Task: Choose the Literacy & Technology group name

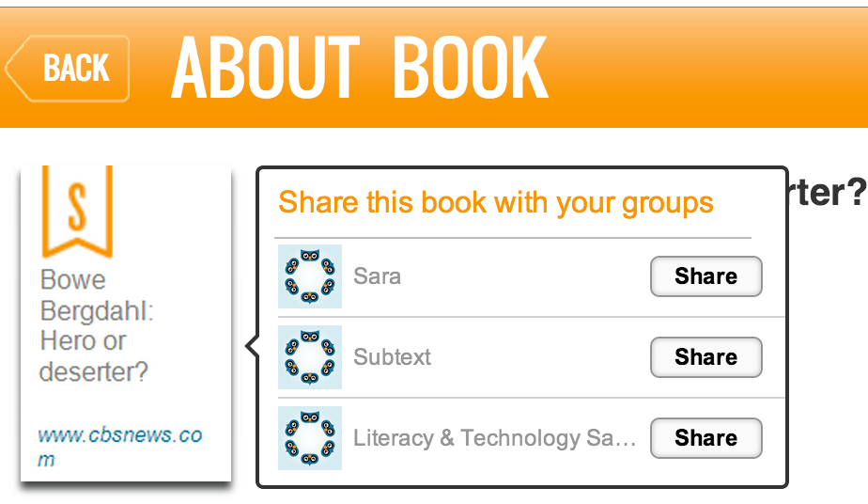Action: (x=494, y=438)
